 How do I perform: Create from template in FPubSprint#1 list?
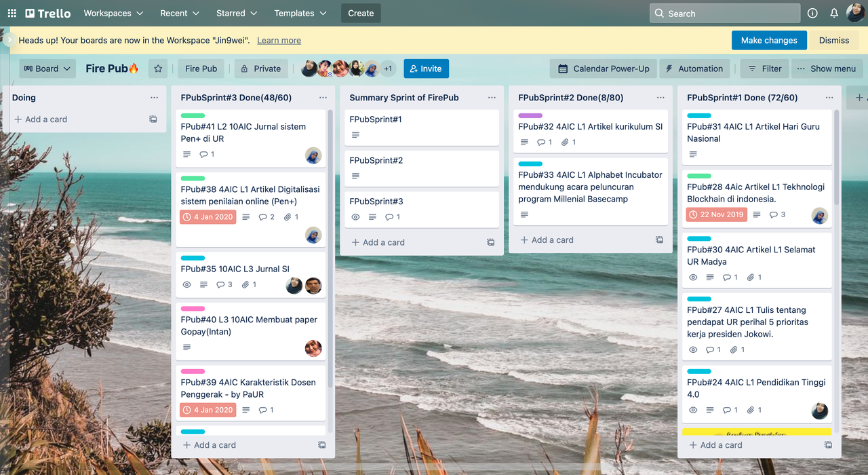828,445
